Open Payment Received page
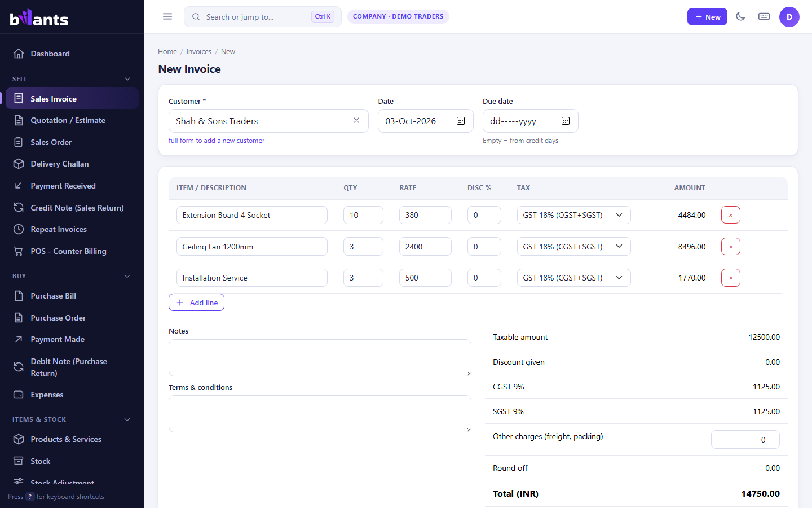 [x=72, y=186]
